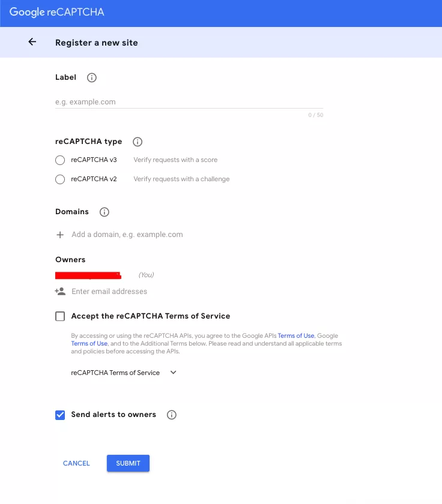Uncheck Send alerts to owners checkbox
Image resolution: width=442 pixels, height=504 pixels.
[60, 415]
